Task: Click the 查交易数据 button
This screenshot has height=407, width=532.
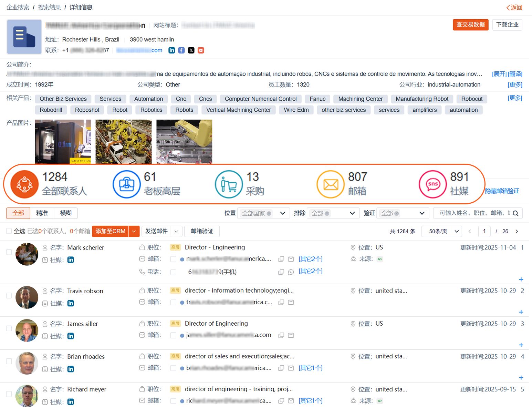Action: [x=470, y=24]
